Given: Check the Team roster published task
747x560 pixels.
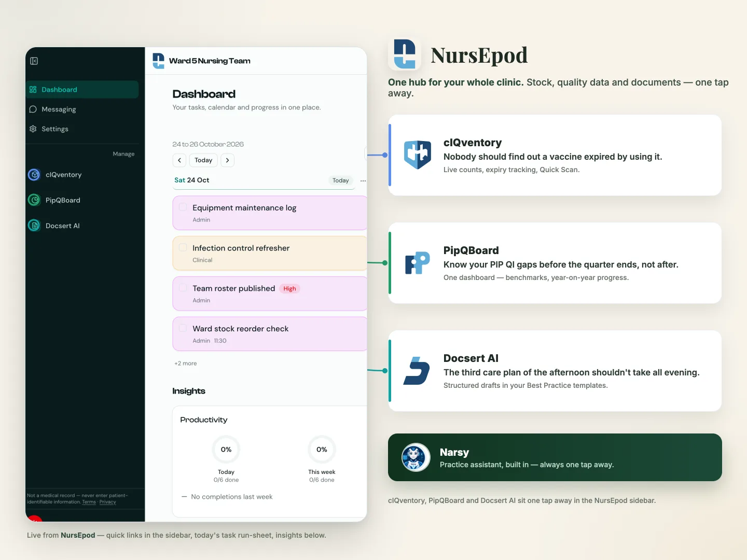Looking at the screenshot, I should pyautogui.click(x=183, y=288).
